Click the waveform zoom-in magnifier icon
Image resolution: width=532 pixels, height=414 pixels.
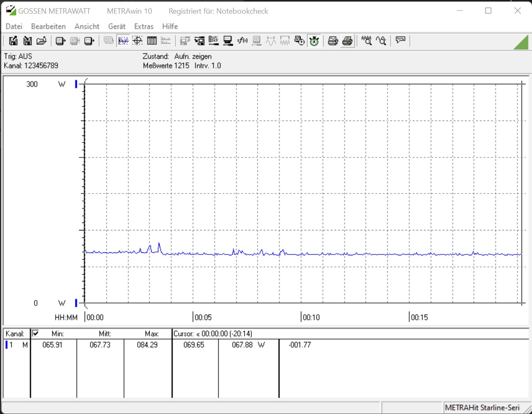pos(367,41)
